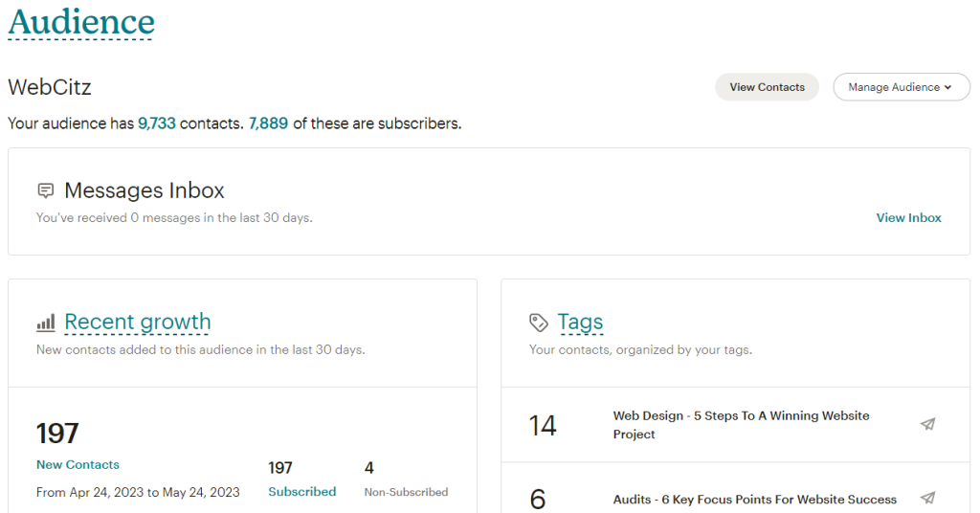The image size is (980, 513).
Task: Open the View Inbox link
Action: (x=908, y=218)
